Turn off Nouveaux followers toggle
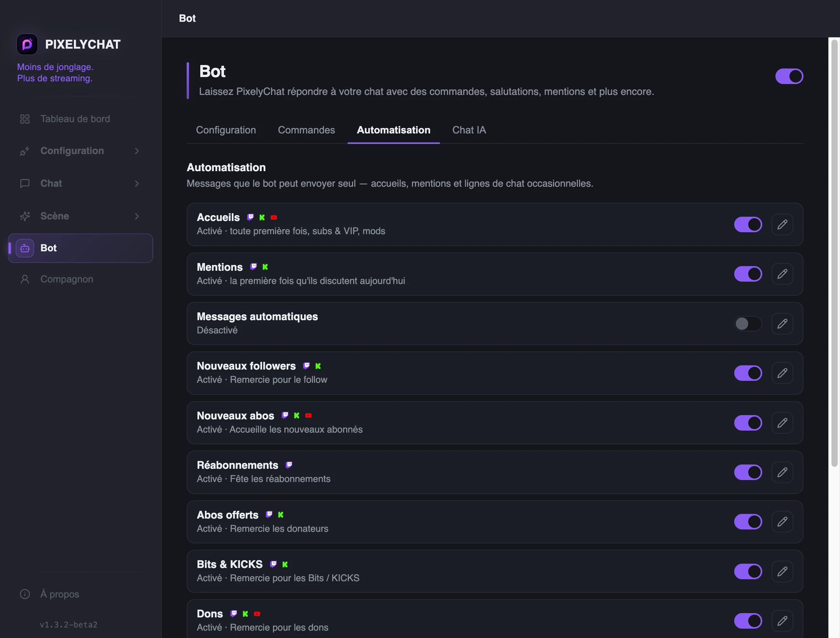The image size is (840, 638). 748,373
